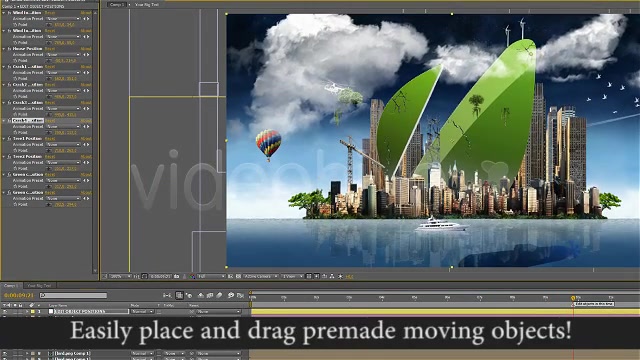Open the Active Camera view dropdown
The width and height of the screenshot is (640, 360).
(261, 276)
